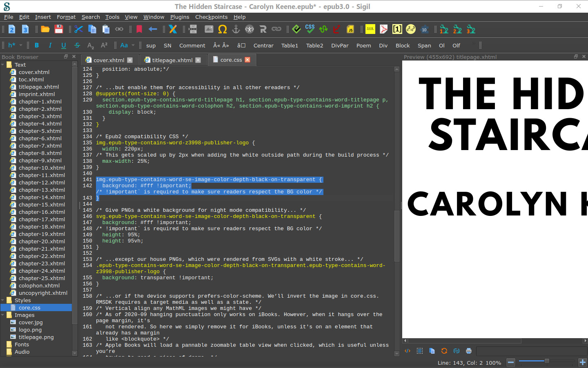Toggle superscript formatting
This screenshot has width=588, height=368.
[104, 45]
